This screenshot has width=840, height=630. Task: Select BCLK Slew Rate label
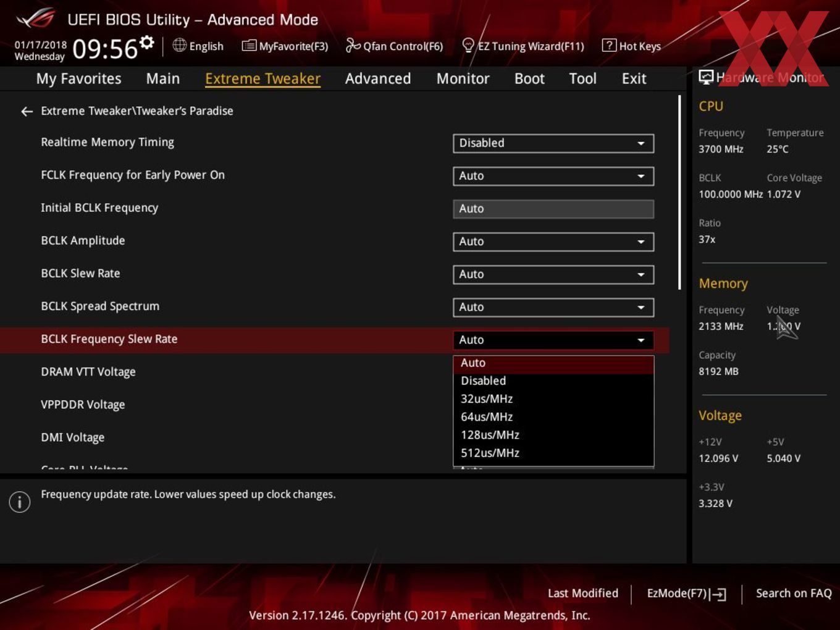click(80, 273)
